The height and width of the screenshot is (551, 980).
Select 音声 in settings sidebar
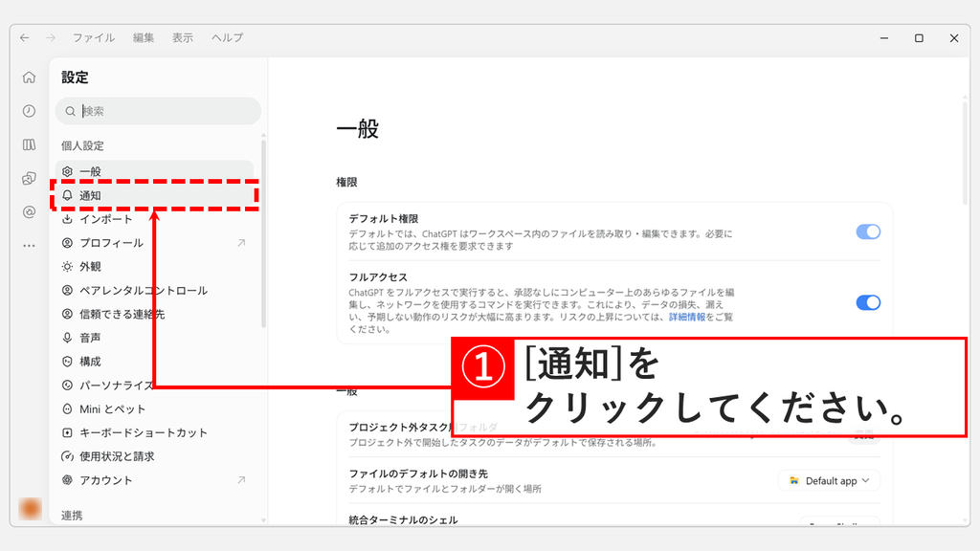[x=154, y=338]
